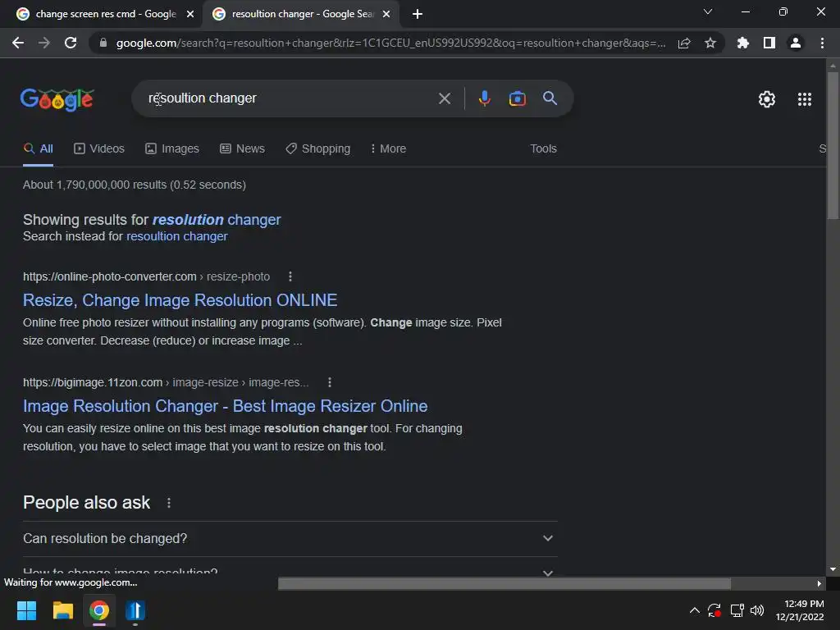Open the Google apps grid
840x630 pixels.
pos(804,99)
